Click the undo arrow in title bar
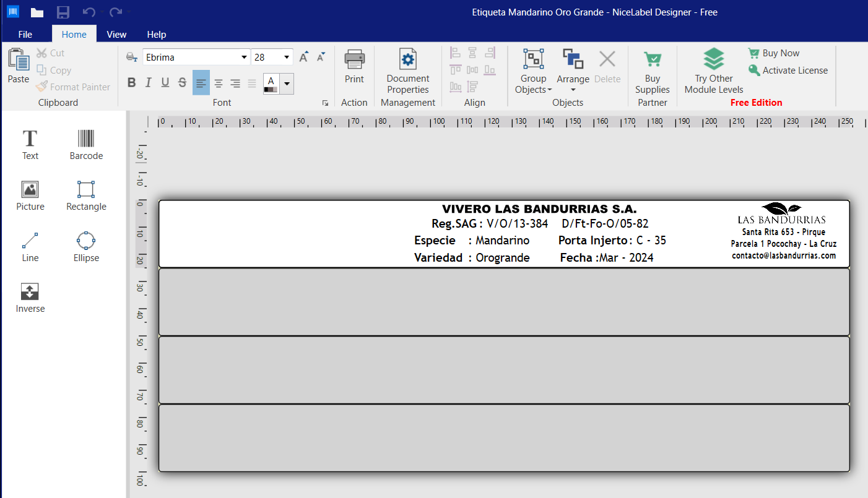 tap(88, 12)
